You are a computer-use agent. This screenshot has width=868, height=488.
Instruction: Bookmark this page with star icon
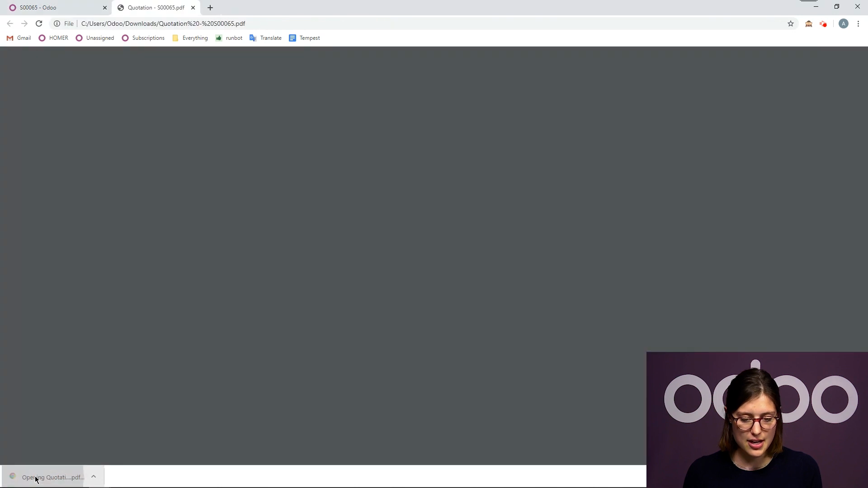click(x=791, y=23)
